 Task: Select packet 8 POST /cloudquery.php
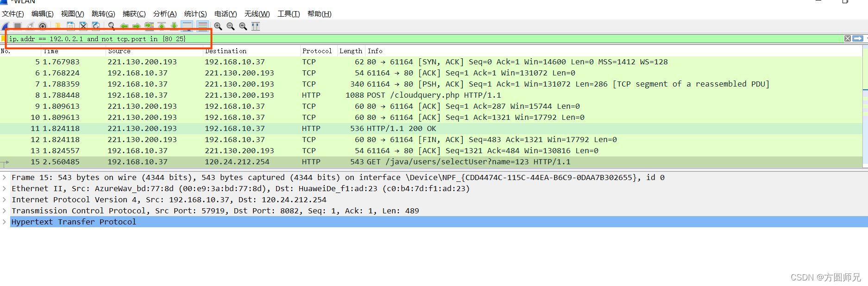point(431,95)
